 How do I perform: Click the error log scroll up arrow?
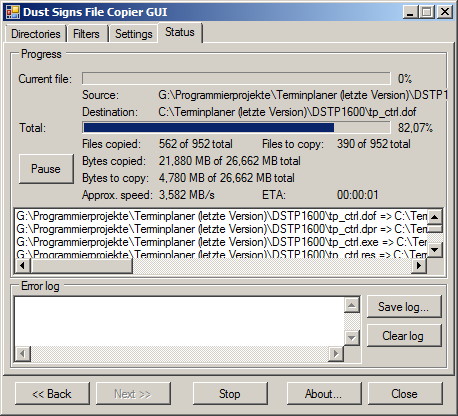click(x=351, y=305)
